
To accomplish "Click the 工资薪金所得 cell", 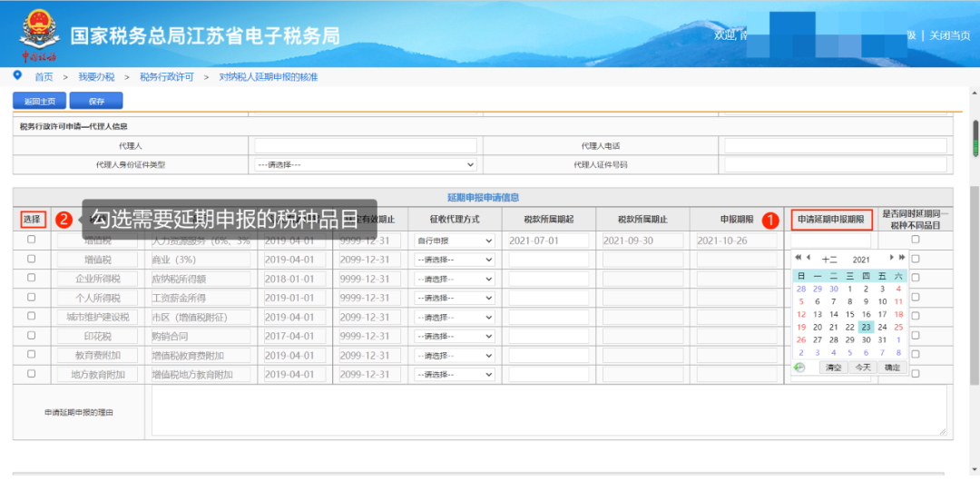I will coord(201,298).
